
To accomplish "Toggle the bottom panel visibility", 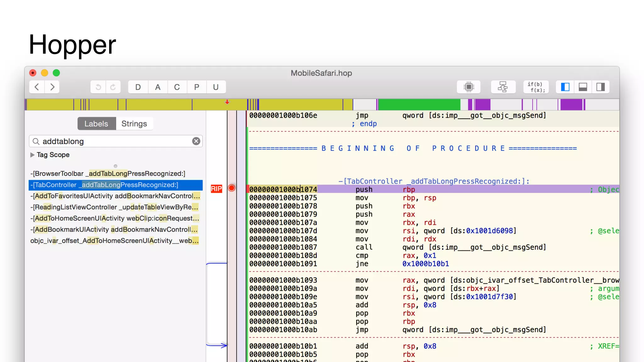I will tap(583, 87).
